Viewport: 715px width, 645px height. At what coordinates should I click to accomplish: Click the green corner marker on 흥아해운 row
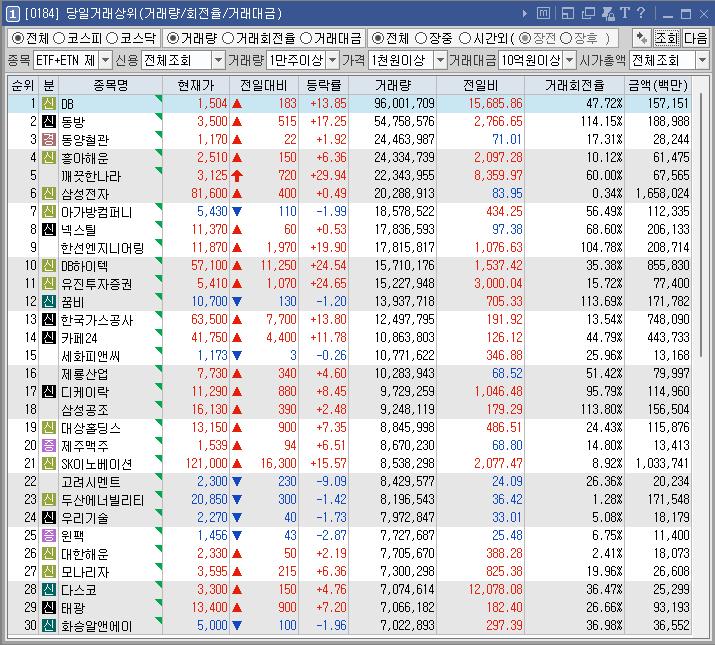[x=159, y=152]
